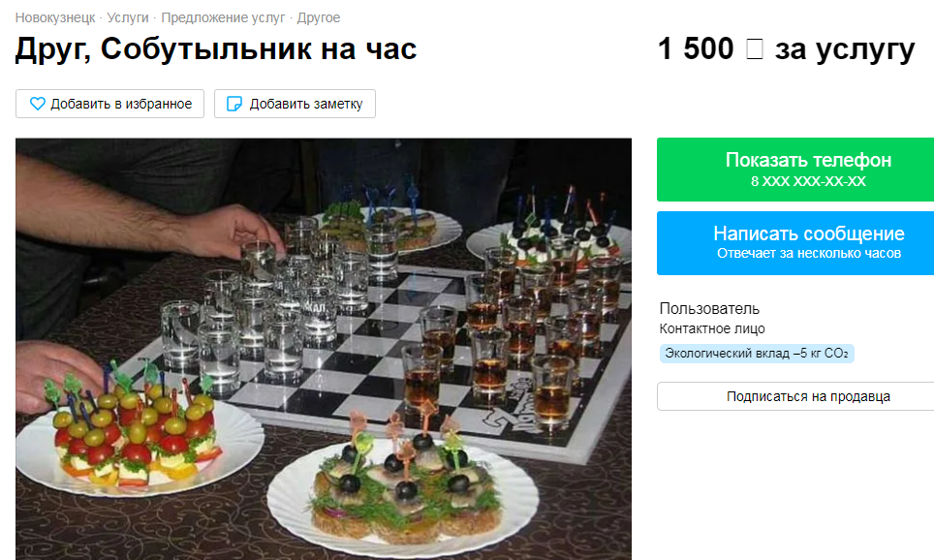Screen dimensions: 934x560
Task: Click the heart icon for favorites
Action: pos(38,104)
